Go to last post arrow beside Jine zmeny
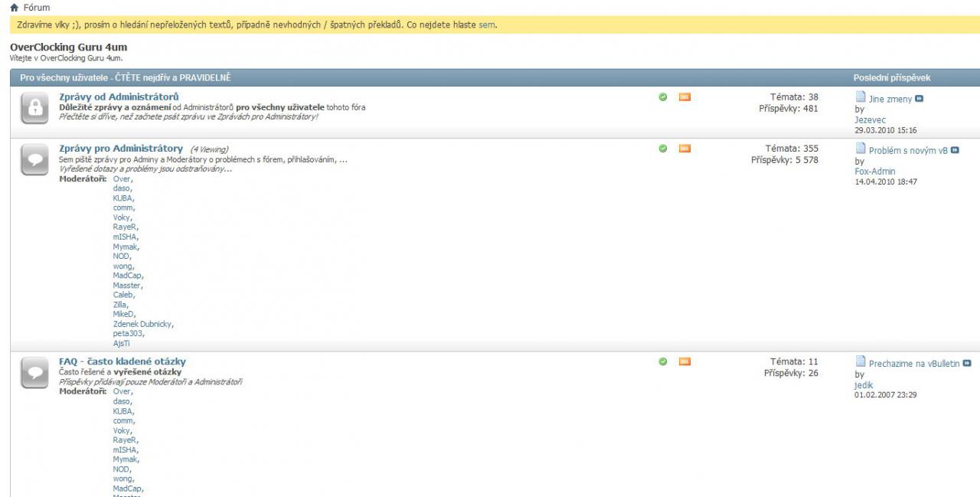Viewport: 980px width, 497px height. pos(919,99)
